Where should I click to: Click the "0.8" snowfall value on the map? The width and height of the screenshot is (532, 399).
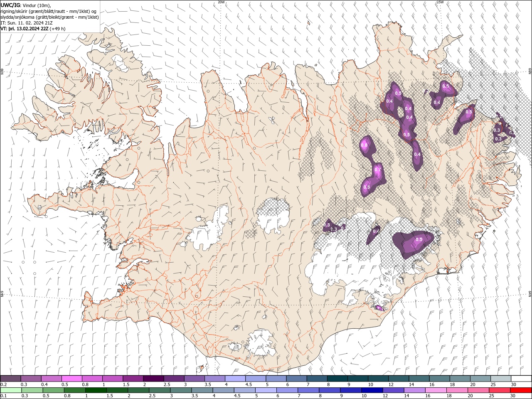click(x=365, y=145)
